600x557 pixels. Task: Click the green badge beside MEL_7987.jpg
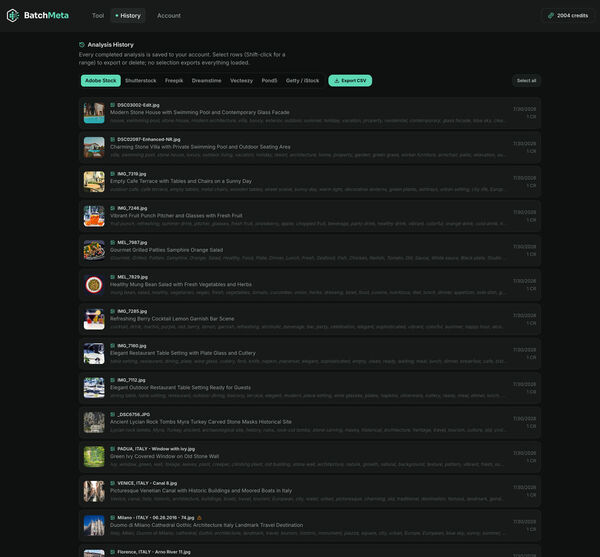112,243
